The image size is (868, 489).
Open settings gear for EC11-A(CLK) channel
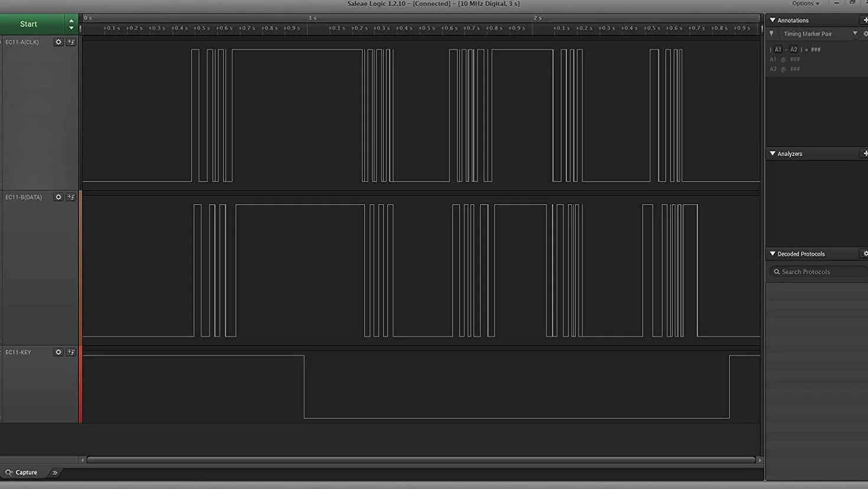[58, 42]
